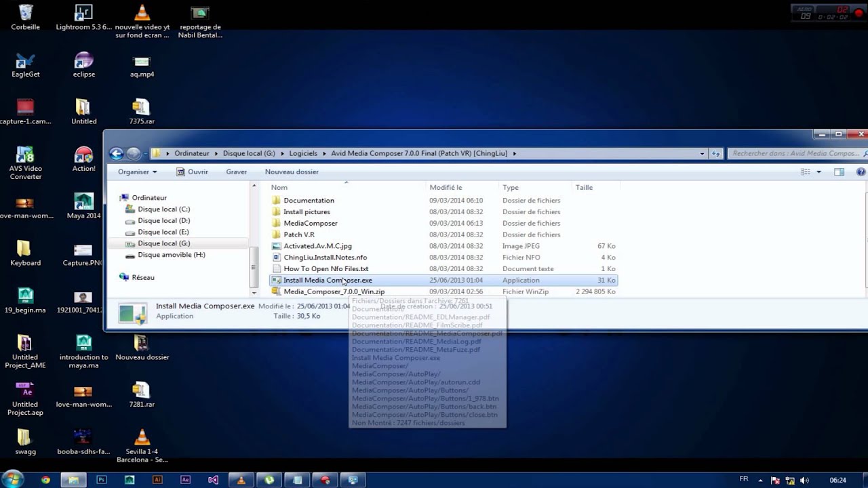Refresh the folder via address bar refresh icon
This screenshot has height=488, width=868.
point(715,154)
